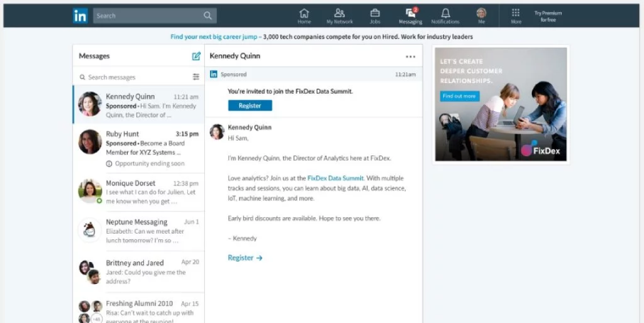Viewport: 644px width, 323px height.
Task: Open message filter settings icon
Action: pos(196,77)
